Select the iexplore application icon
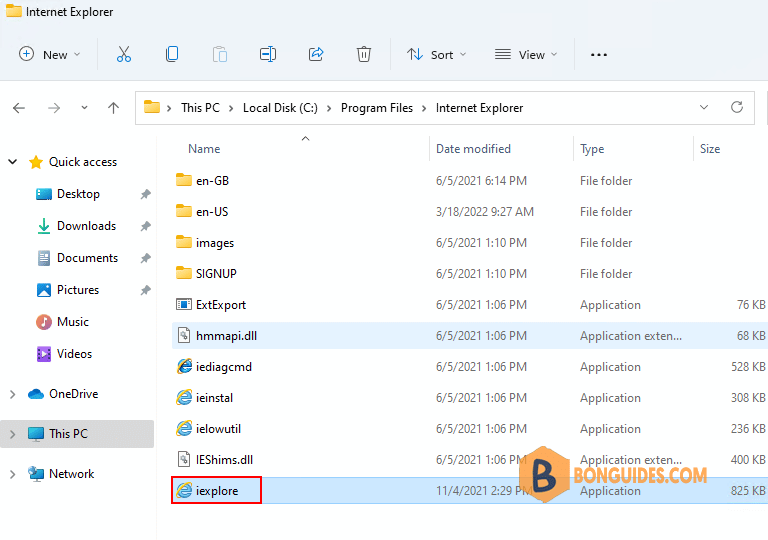The image size is (768, 540). click(x=184, y=490)
